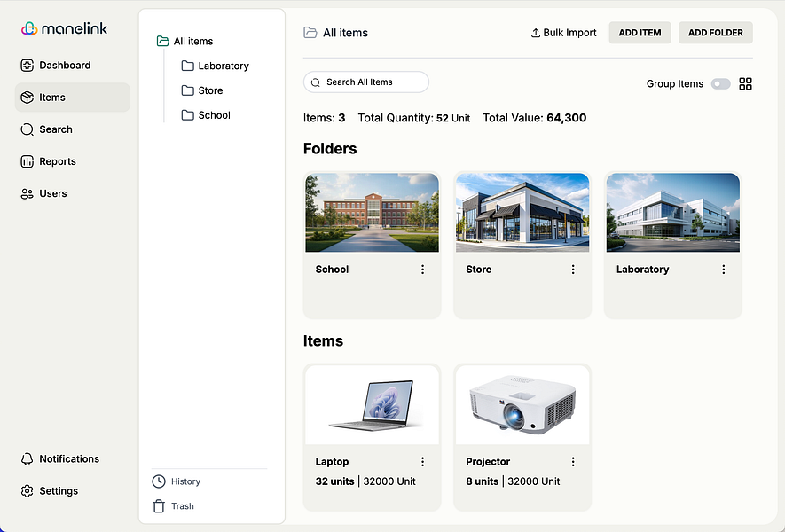Open the Projector item options menu
Image resolution: width=785 pixels, height=532 pixels.
tap(573, 462)
